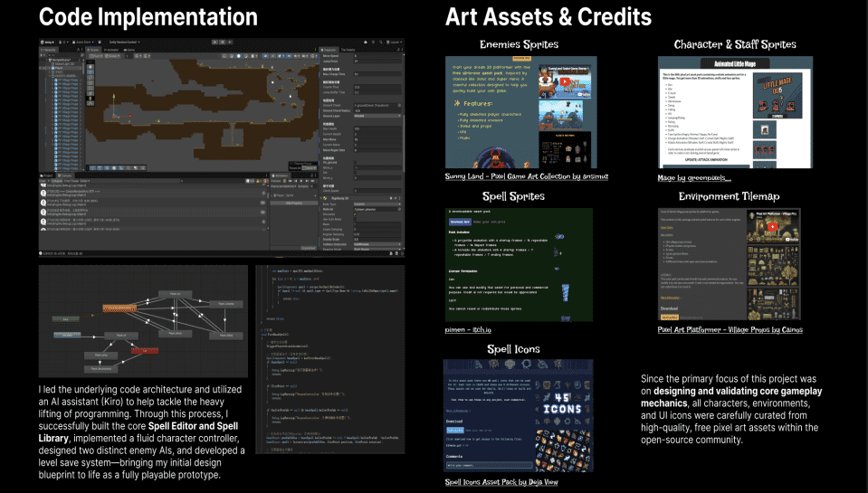Toggle the Console warning count icon
Viewport: 868px width, 493px height.
[259, 181]
